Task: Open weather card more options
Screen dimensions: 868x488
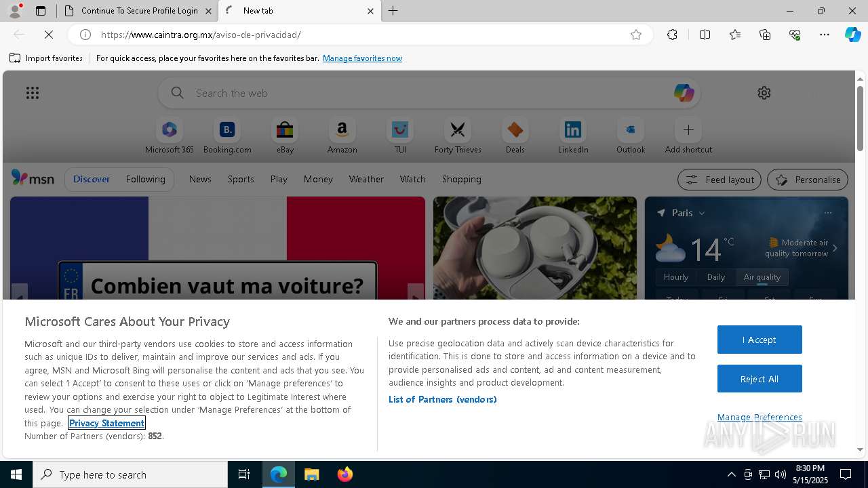Action: (x=828, y=213)
